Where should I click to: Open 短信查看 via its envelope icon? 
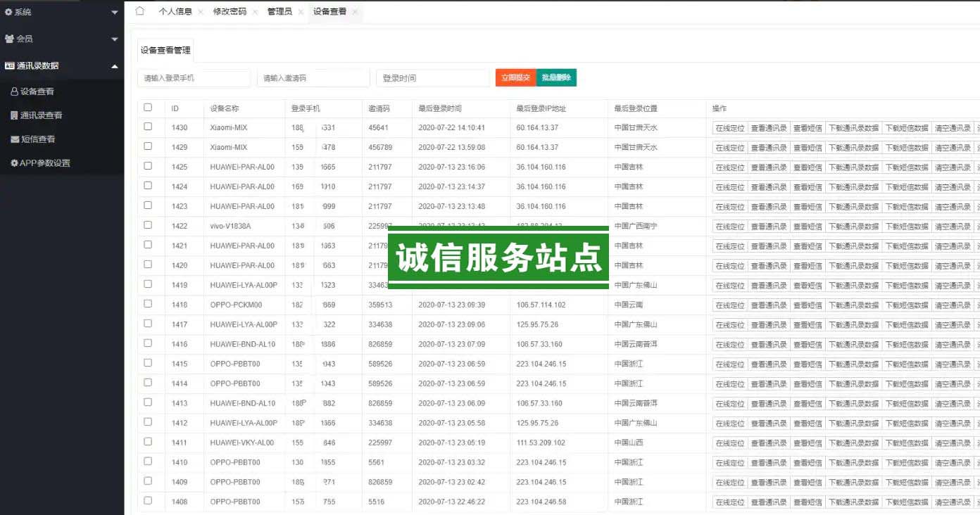click(15, 139)
